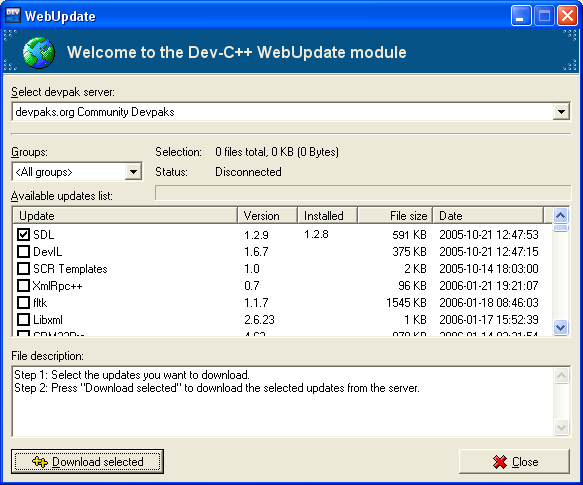Sort by the Version column header
Image resolution: width=583 pixels, height=485 pixels.
(x=267, y=216)
